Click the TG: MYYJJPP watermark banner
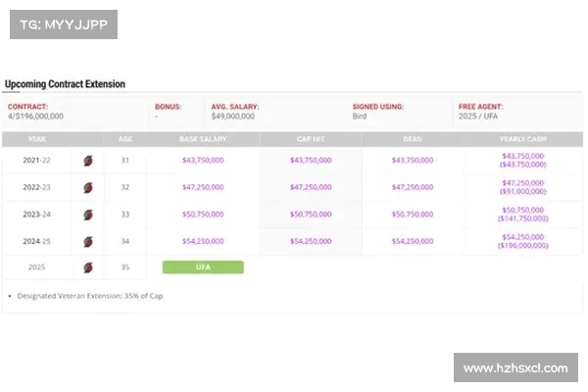Viewport: 588px width, 392px height. (x=64, y=24)
